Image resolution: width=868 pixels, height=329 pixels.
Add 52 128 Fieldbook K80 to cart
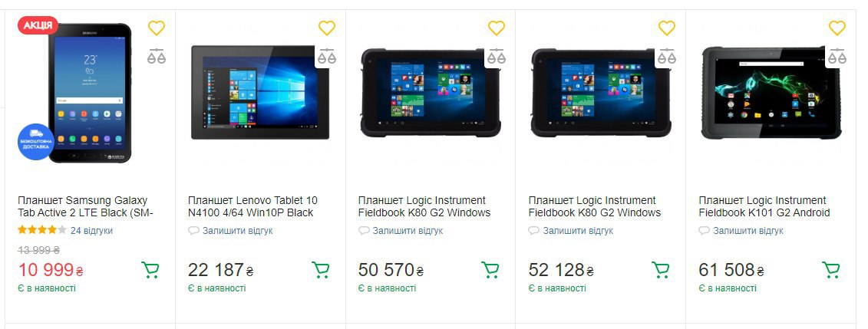pyautogui.click(x=661, y=270)
